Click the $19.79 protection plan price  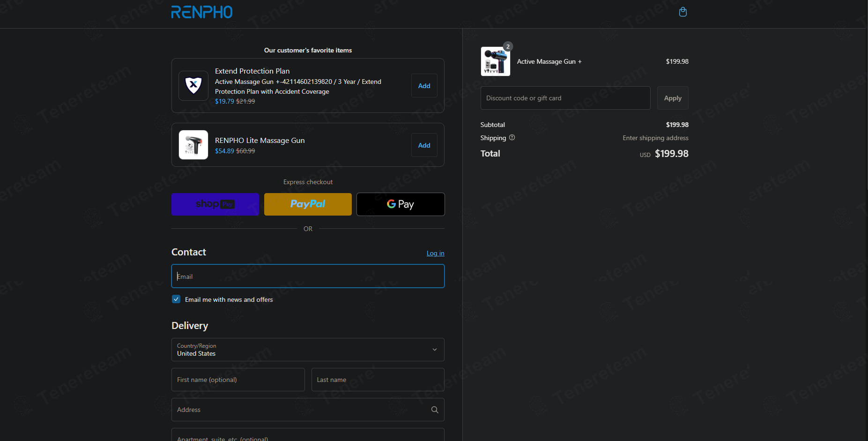(224, 101)
